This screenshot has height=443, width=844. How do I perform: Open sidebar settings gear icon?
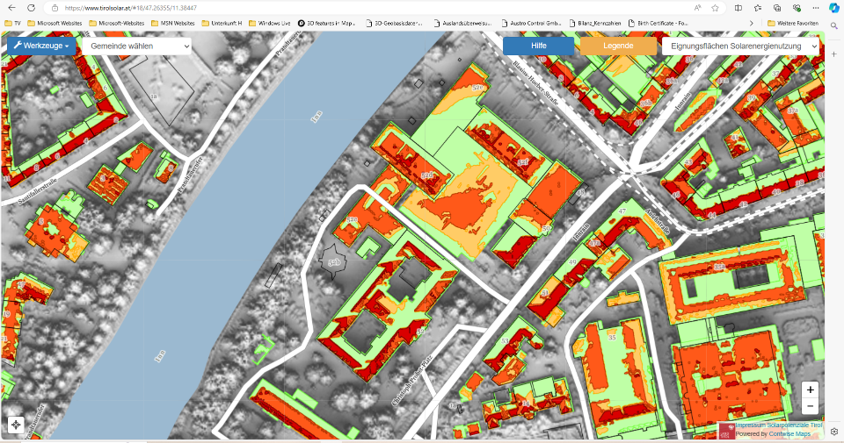click(x=834, y=432)
